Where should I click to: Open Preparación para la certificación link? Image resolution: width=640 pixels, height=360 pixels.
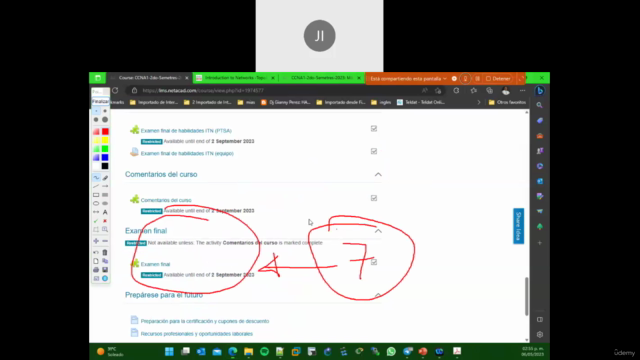pyautogui.click(x=205, y=321)
